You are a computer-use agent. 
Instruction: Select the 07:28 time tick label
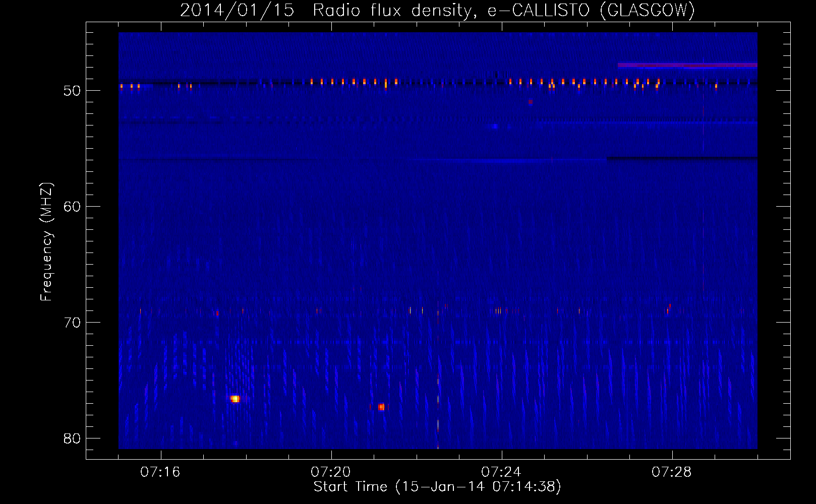pyautogui.click(x=672, y=472)
